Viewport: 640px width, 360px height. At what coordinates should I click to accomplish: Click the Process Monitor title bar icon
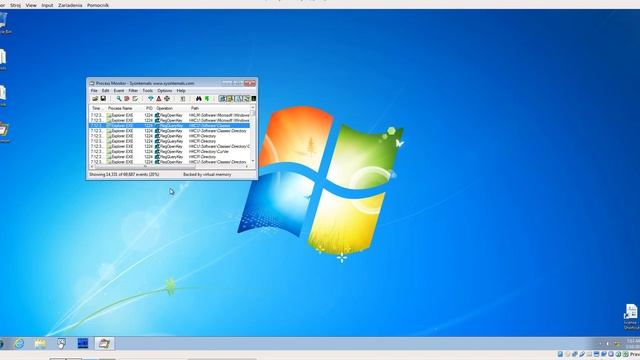tap(91, 83)
